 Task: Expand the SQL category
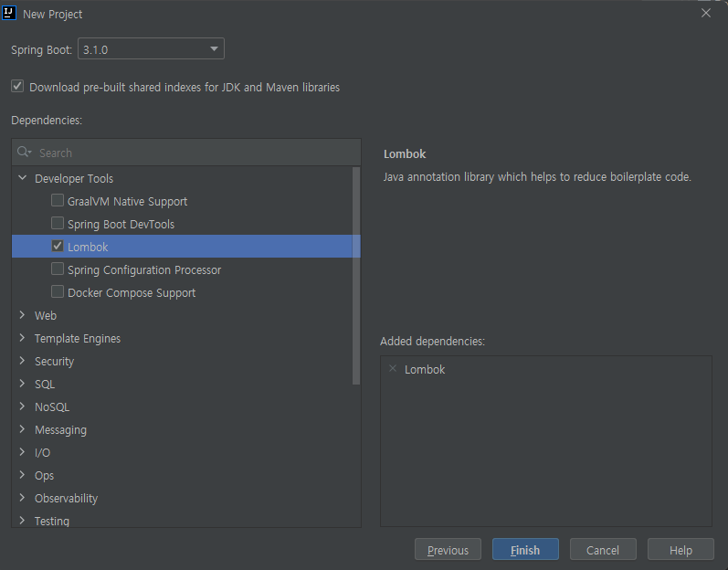coord(22,384)
